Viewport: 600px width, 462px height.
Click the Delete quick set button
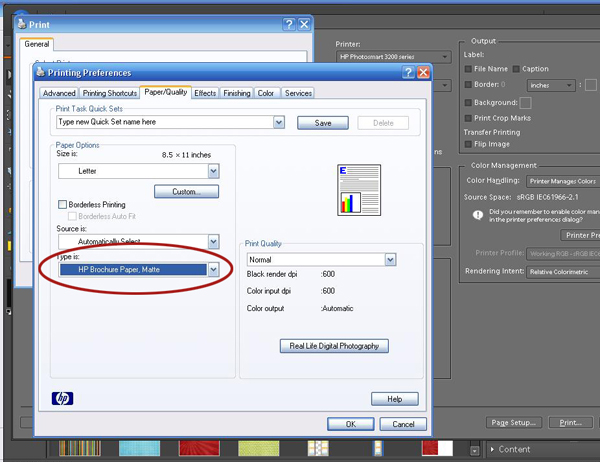[383, 123]
